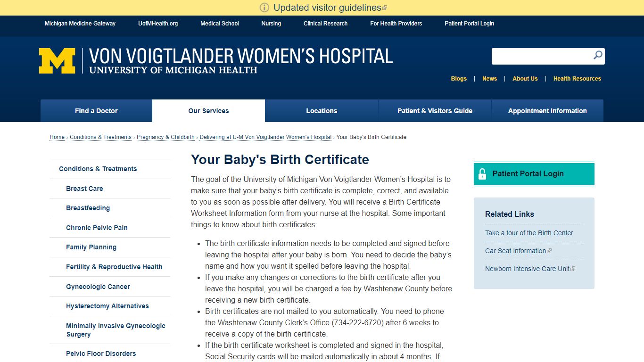Click the Related Links heading

pyautogui.click(x=510, y=214)
